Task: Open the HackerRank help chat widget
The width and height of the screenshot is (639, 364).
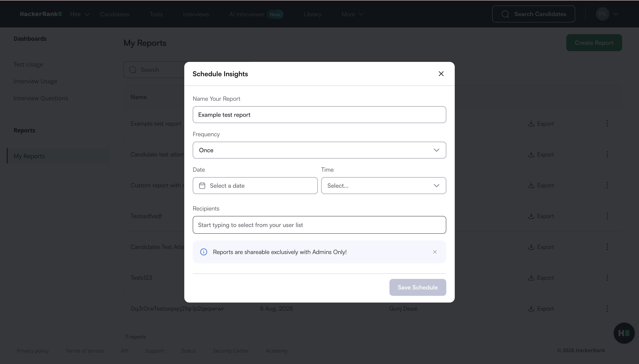Action: click(624, 333)
